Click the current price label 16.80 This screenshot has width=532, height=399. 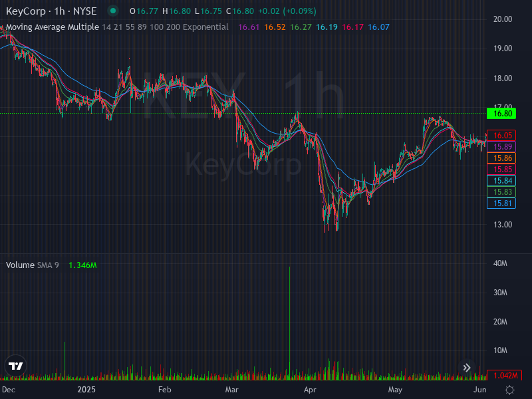pos(501,113)
